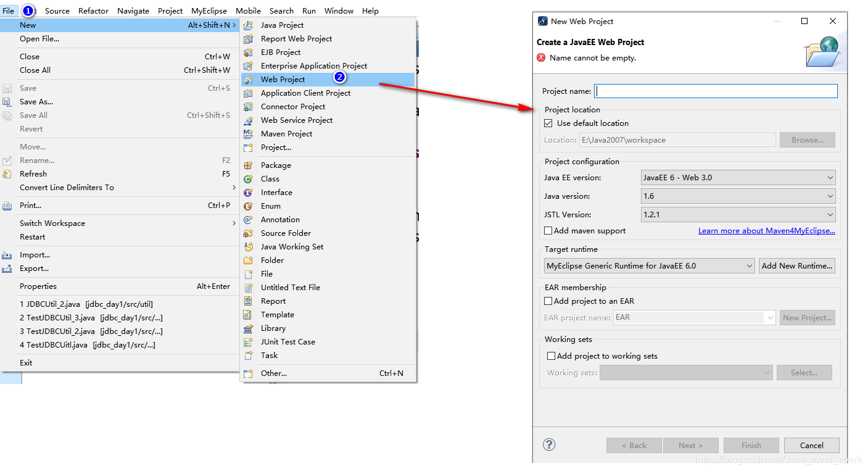Uncheck the Use default location checkbox
The width and height of the screenshot is (868, 471).
click(548, 123)
